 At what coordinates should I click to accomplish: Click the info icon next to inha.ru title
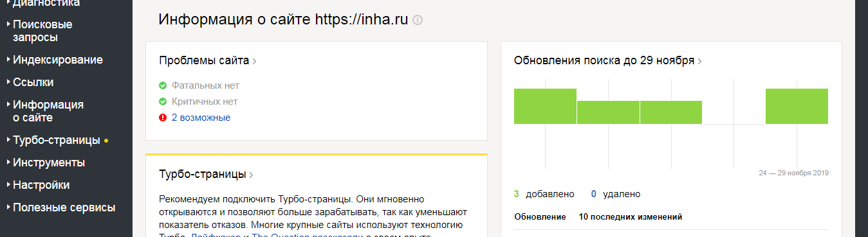[x=418, y=20]
